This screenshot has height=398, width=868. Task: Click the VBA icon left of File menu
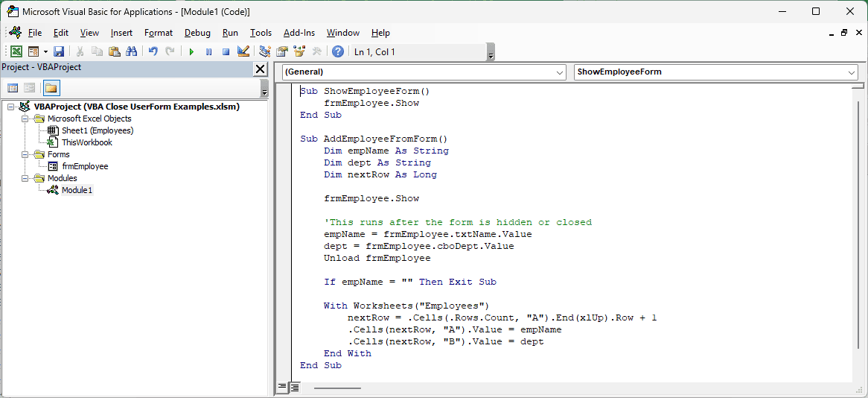coord(16,33)
